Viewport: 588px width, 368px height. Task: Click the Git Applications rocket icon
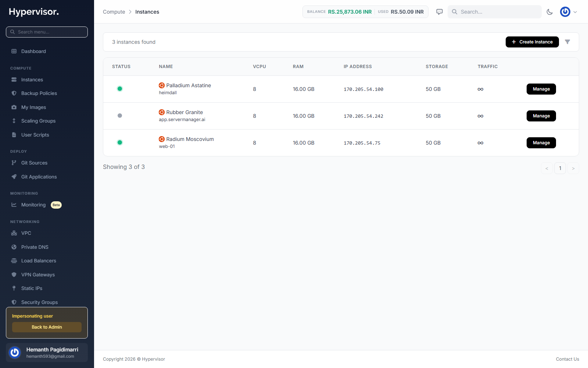tap(14, 177)
